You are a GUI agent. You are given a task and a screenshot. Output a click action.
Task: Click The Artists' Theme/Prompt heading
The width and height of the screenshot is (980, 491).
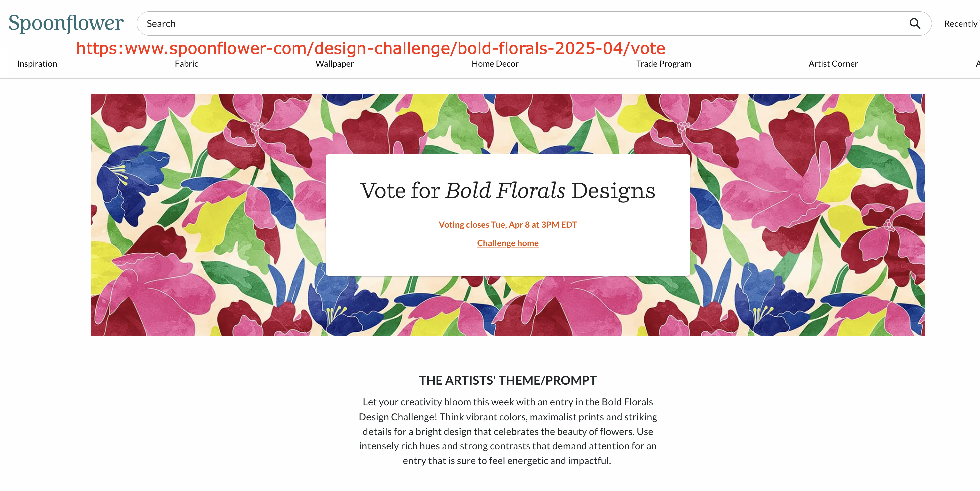508,381
